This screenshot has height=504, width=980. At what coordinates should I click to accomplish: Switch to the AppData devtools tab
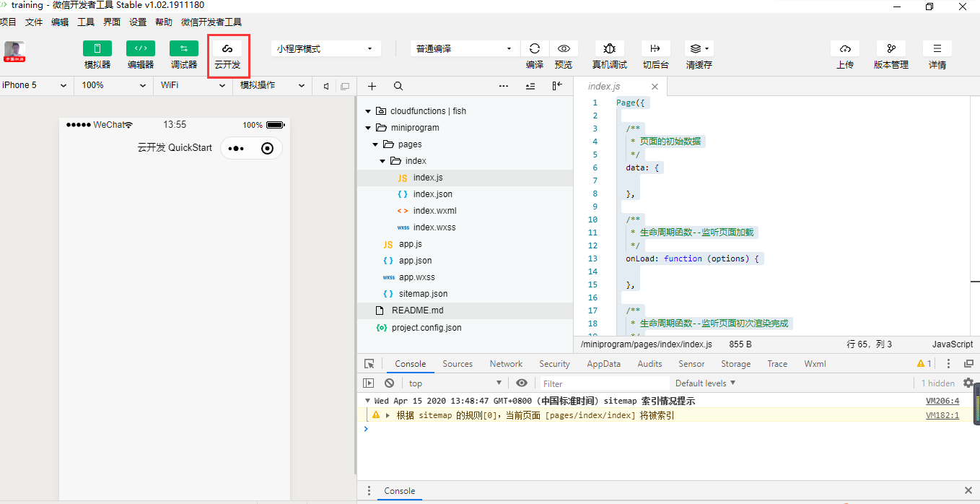(603, 364)
